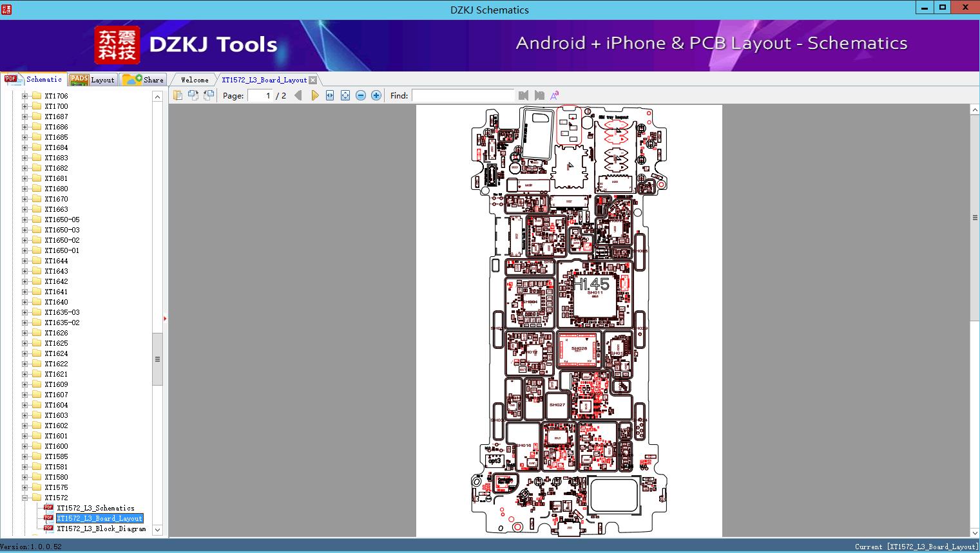Click the Find text input field
Screen dimensions: 980x553
[463, 95]
